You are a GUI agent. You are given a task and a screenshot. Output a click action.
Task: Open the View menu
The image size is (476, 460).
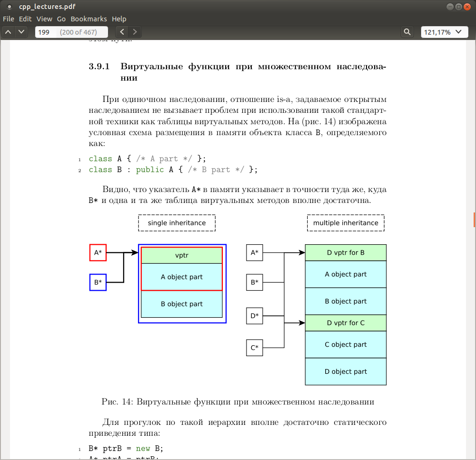click(x=44, y=19)
